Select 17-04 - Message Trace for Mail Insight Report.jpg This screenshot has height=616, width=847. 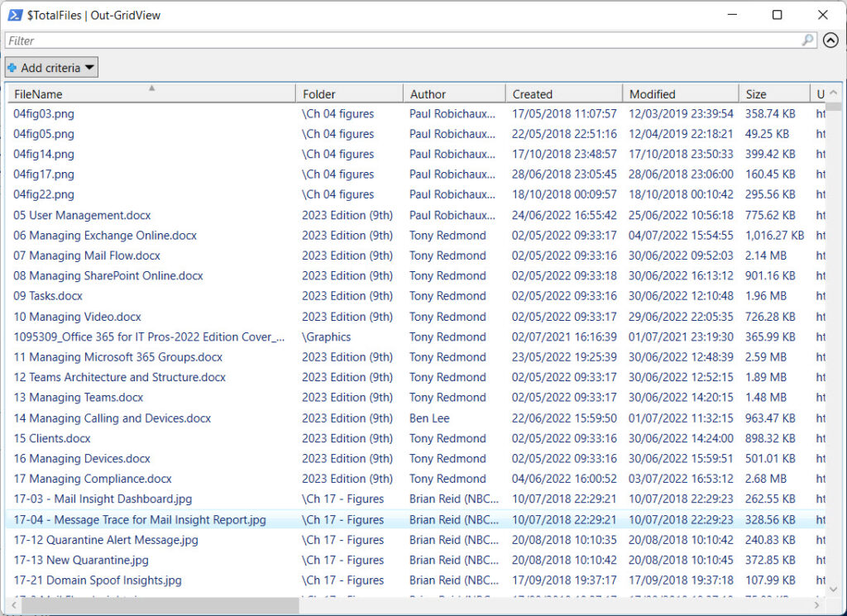pos(139,519)
